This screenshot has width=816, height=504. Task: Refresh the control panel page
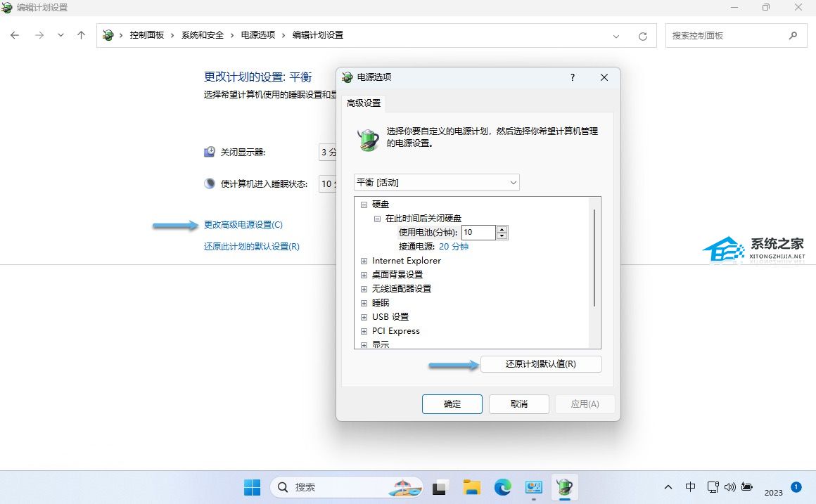tap(643, 37)
